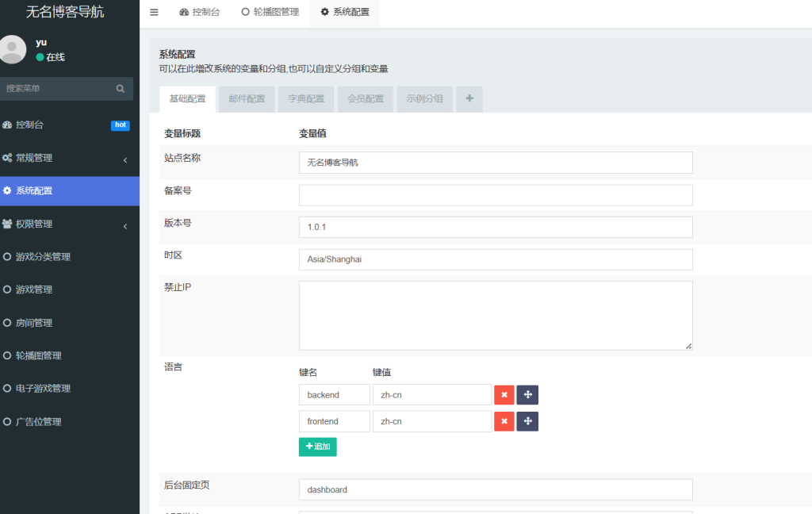Image resolution: width=812 pixels, height=514 pixels.
Task: Click the 站点名称 input field
Action: (x=495, y=163)
